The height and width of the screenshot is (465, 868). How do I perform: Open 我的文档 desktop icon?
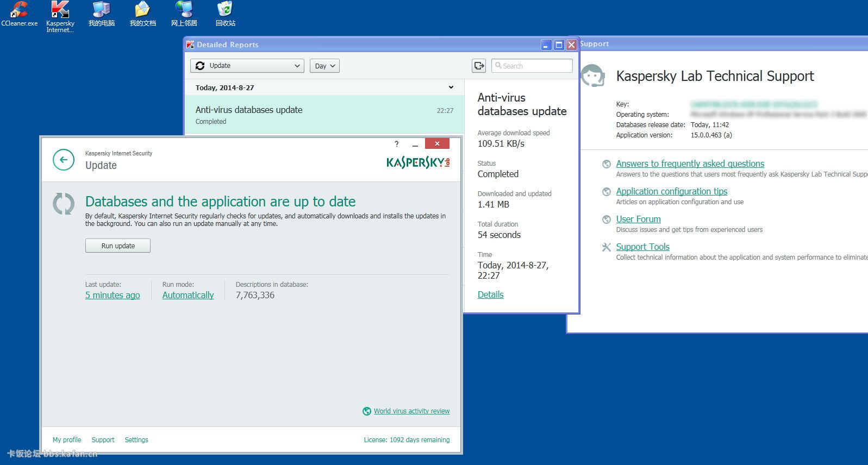pos(143,14)
